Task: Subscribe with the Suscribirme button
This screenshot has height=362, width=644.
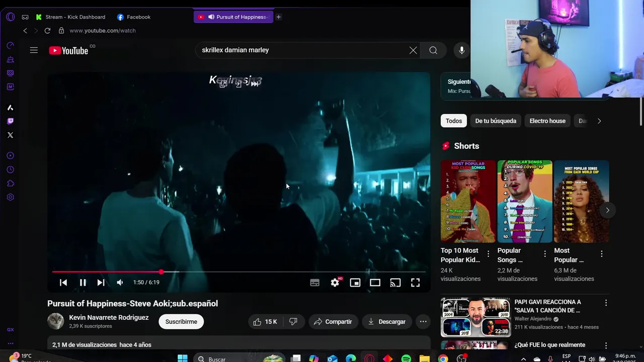Action: point(181,322)
